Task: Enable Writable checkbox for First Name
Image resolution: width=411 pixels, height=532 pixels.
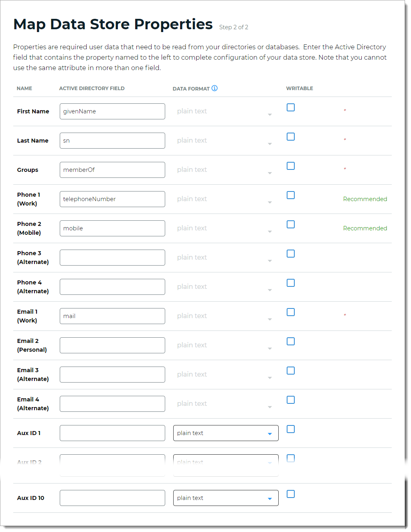Action: coord(291,107)
